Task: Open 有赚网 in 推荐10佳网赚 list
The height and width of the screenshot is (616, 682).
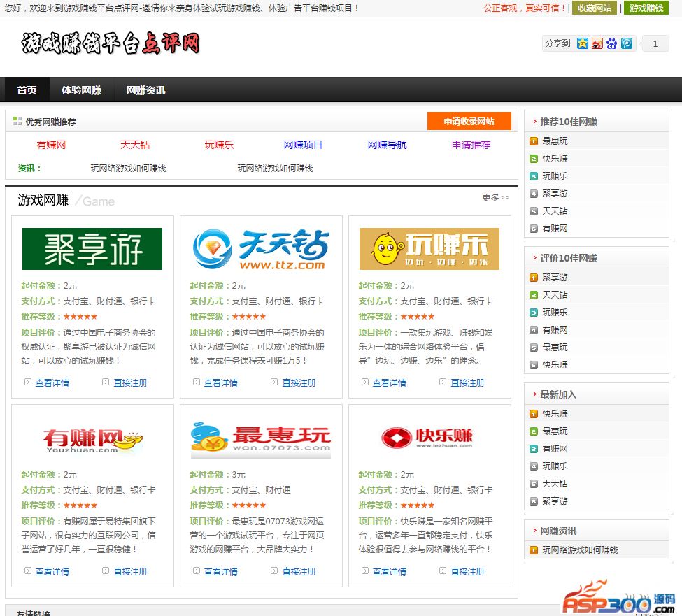Action: 555,228
